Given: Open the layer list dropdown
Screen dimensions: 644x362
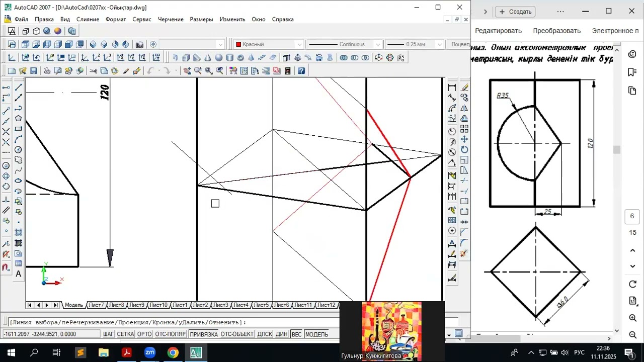Looking at the screenshot, I should click(220, 44).
